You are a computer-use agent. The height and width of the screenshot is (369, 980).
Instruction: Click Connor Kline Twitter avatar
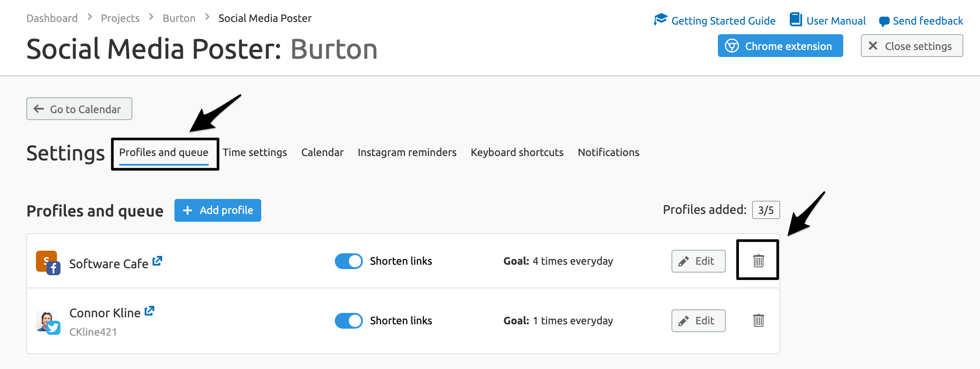click(48, 322)
